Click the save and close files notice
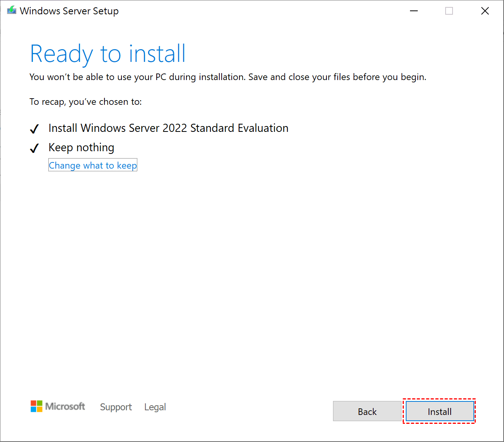 [x=228, y=77]
